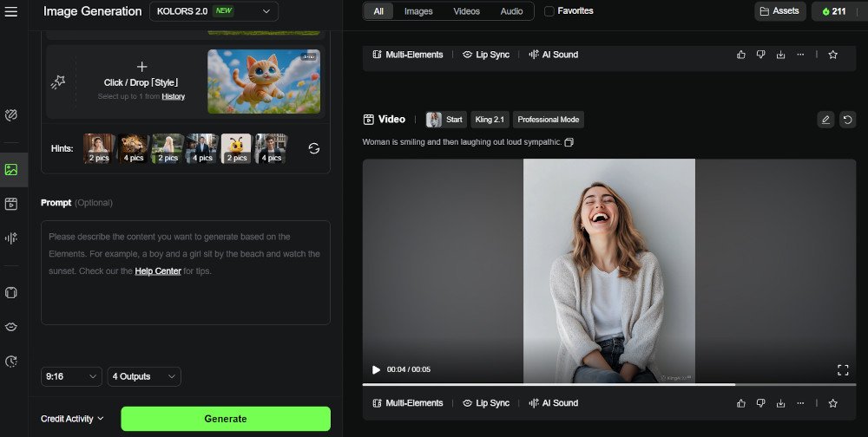Select the first hint thumbnail with 2 pics
The height and width of the screenshot is (437, 868).
point(99,148)
